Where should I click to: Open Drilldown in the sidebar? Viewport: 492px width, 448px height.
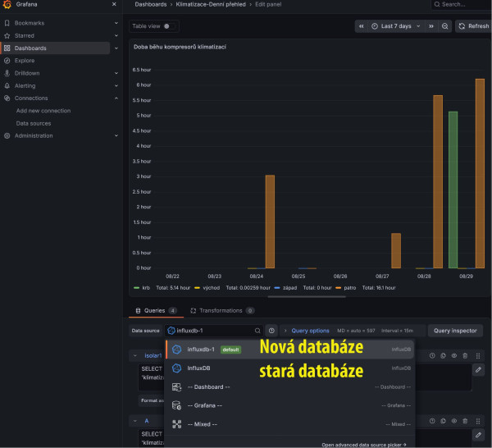click(27, 73)
